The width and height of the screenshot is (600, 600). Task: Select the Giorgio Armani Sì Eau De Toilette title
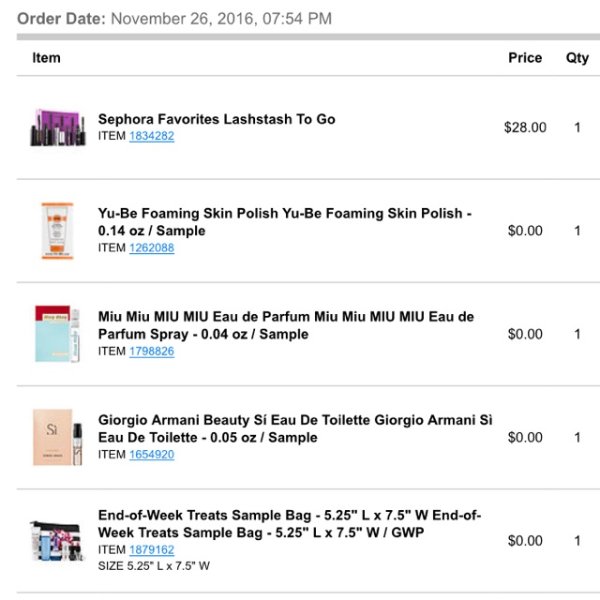point(295,429)
